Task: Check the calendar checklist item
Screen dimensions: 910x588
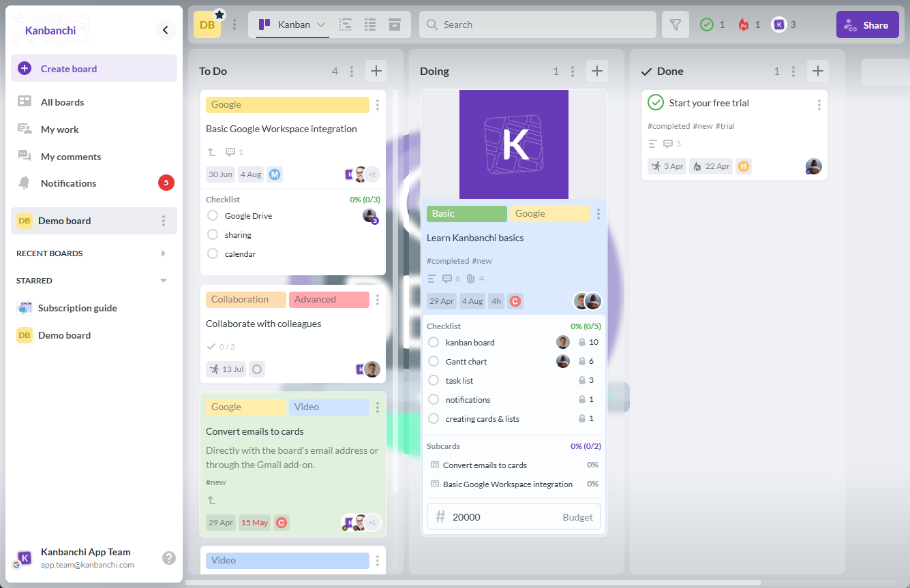Action: (x=213, y=253)
